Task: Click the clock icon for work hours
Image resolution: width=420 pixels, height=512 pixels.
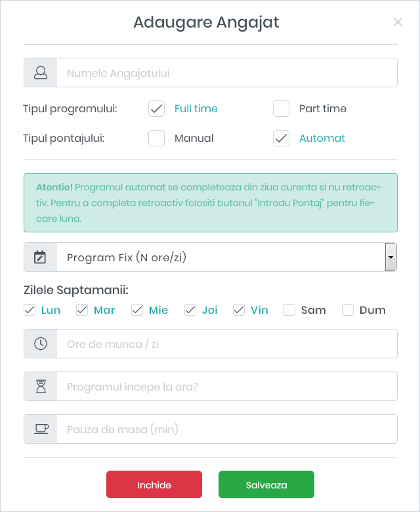Action: coord(41,344)
